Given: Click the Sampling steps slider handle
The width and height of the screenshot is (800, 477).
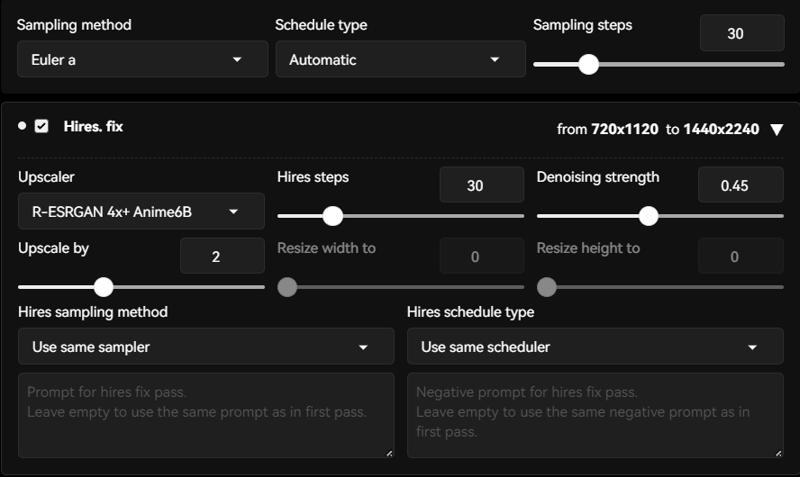Looking at the screenshot, I should (x=588, y=64).
